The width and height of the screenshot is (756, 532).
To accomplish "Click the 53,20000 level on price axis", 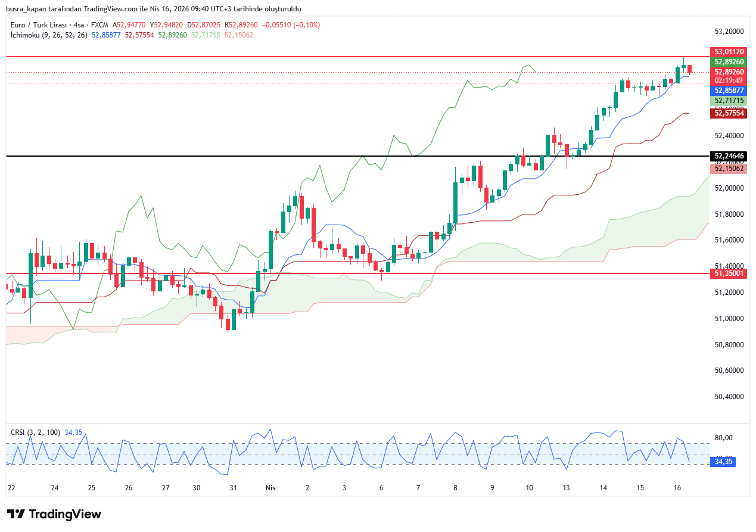I will click(729, 32).
